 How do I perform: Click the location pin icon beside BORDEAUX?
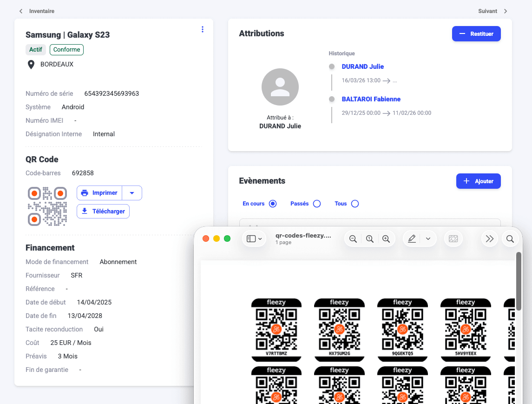click(31, 65)
